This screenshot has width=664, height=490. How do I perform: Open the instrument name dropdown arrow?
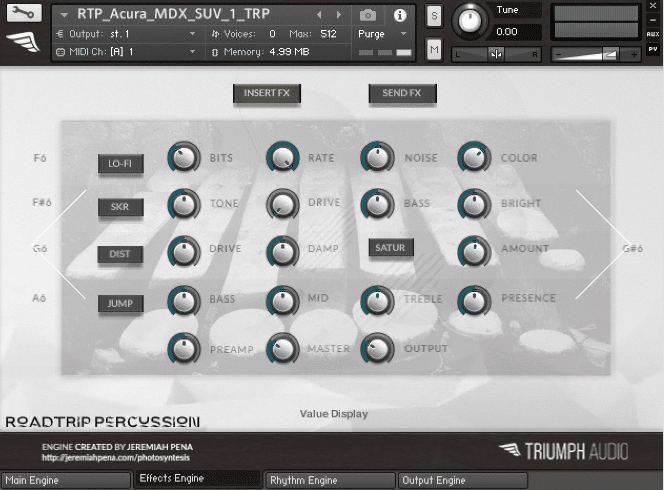(64, 15)
